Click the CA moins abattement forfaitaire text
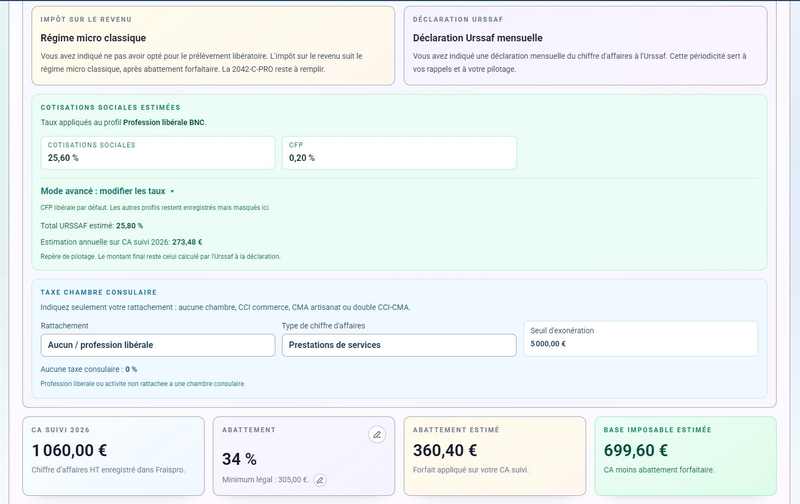The image size is (800, 504). (x=659, y=470)
